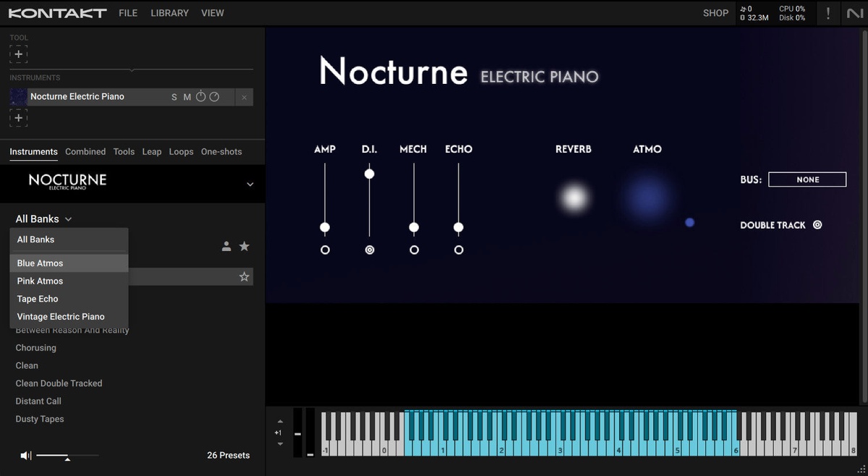Filter presets by favorites star icon
Viewport: 868px width, 476px height.
point(244,247)
